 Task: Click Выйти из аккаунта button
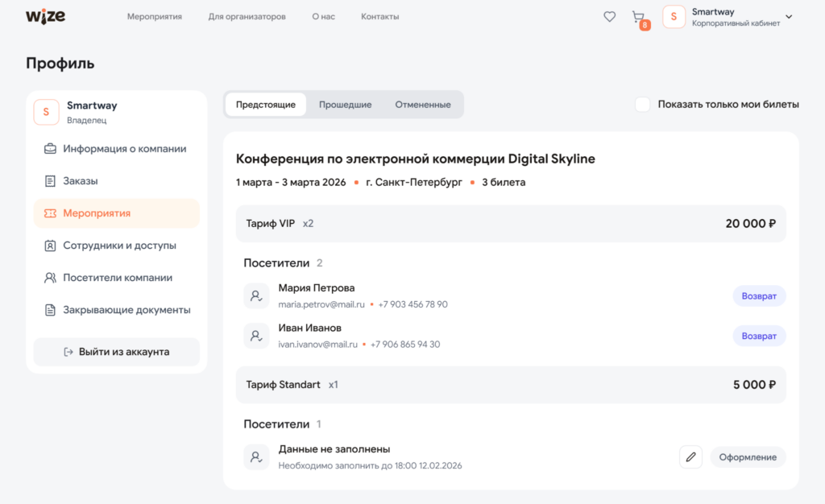tap(116, 352)
